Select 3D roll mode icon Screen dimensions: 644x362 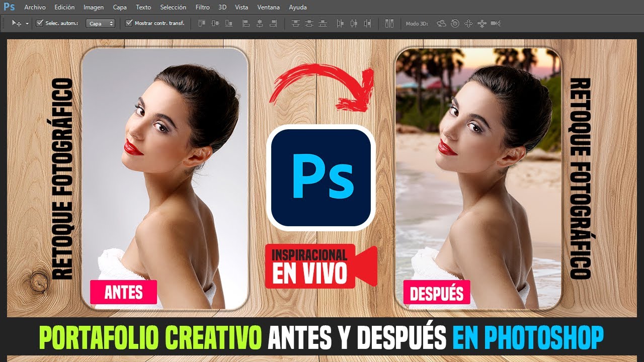(x=455, y=23)
